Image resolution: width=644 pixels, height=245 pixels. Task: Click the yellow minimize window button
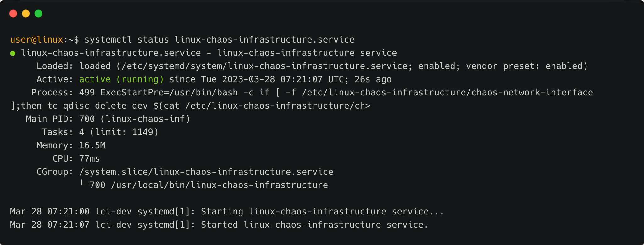pyautogui.click(x=26, y=14)
